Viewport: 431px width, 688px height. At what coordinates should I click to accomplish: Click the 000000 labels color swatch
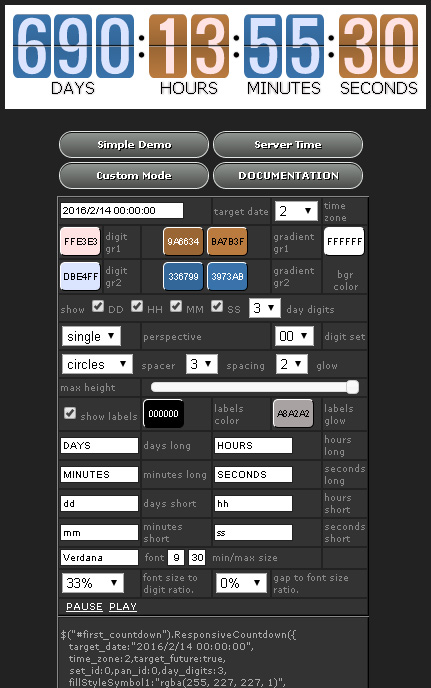[163, 413]
